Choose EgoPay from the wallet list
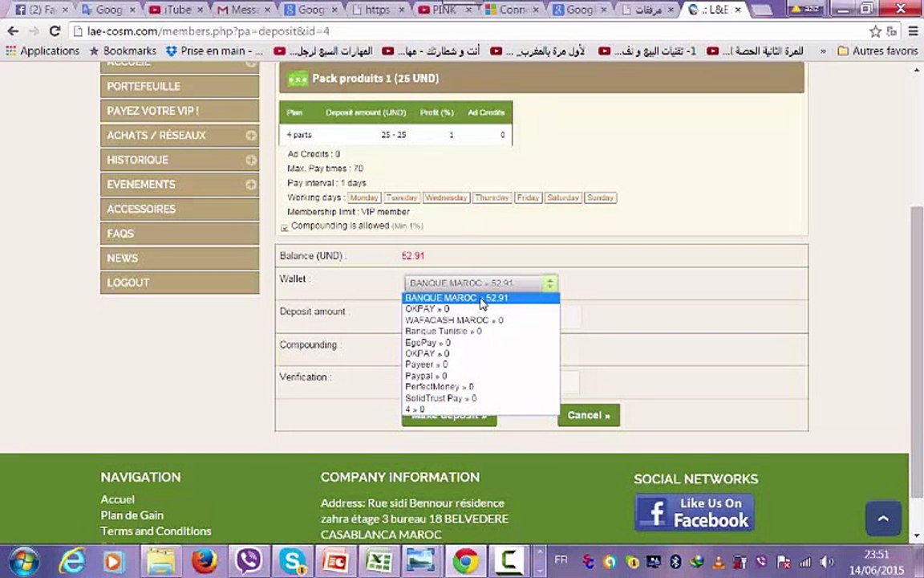Viewport: 924px width, 578px height. click(480, 343)
